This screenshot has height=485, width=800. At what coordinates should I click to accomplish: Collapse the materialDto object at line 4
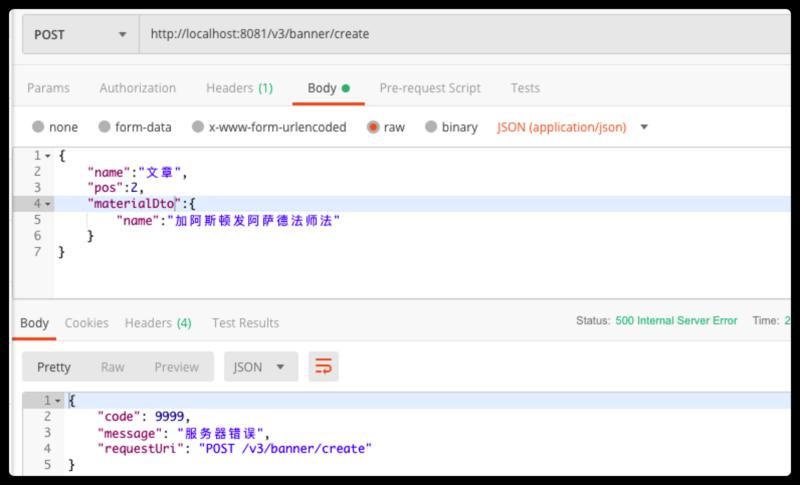pyautogui.click(x=47, y=204)
